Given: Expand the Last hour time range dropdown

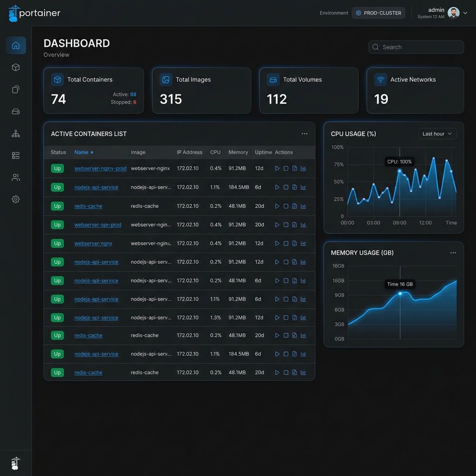Looking at the screenshot, I should [437, 134].
